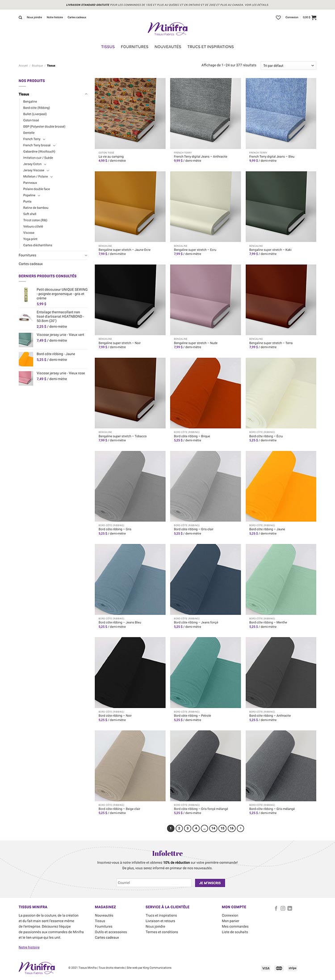
Task: Open the search magnifier icon
Action: [20, 18]
